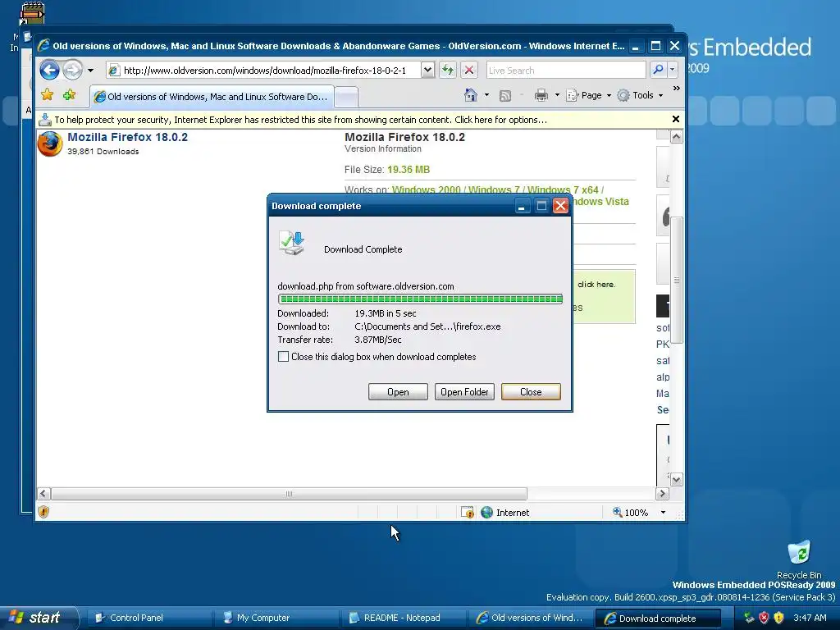The image size is (840, 630).
Task: Click the Refresh icon beside address bar
Action: tap(448, 70)
